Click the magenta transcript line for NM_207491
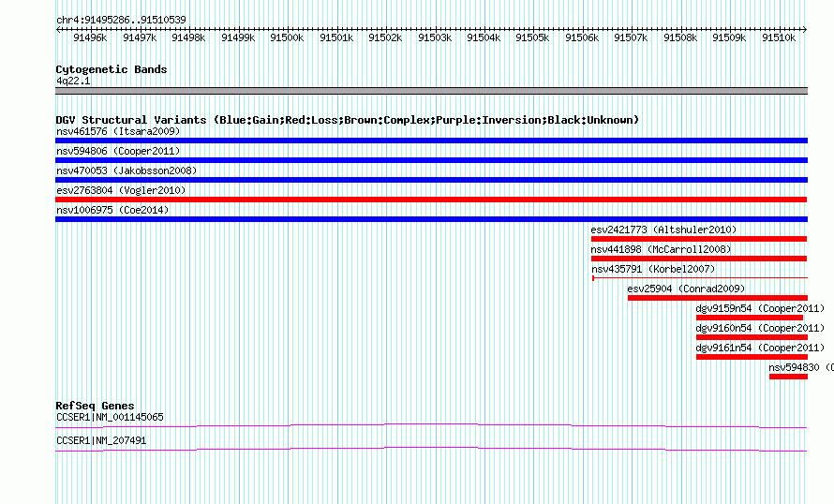The image size is (834, 504). pos(431,450)
